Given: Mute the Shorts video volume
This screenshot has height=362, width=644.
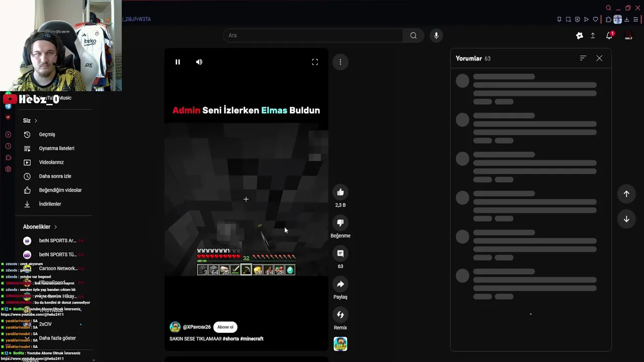Looking at the screenshot, I should click(199, 62).
